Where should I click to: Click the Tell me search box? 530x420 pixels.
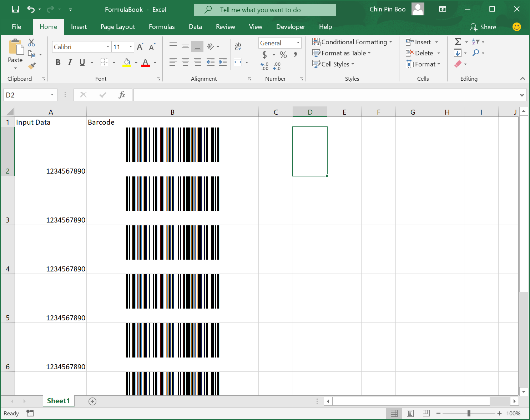(265, 10)
